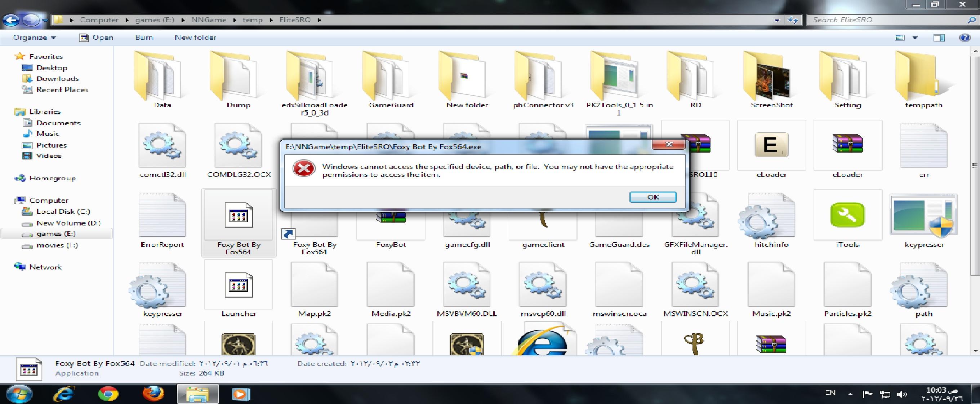Select the COMDLG32.OCX file
980x404 pixels.
[x=239, y=150]
